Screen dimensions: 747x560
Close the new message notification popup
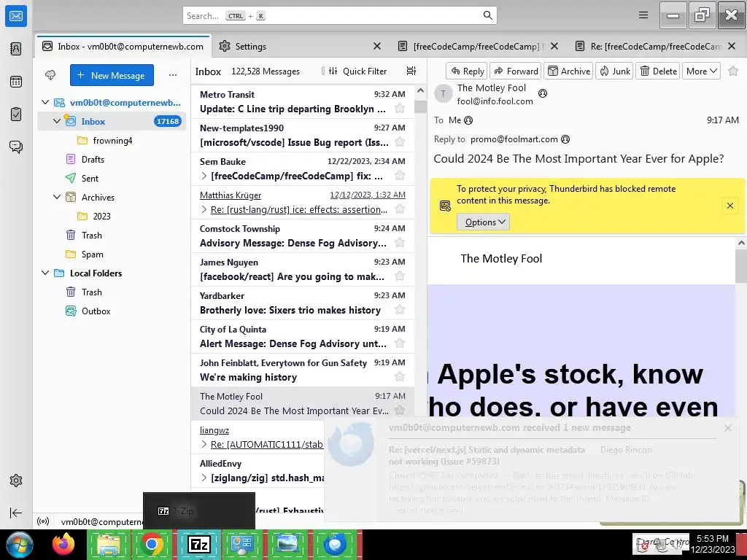pos(727,428)
